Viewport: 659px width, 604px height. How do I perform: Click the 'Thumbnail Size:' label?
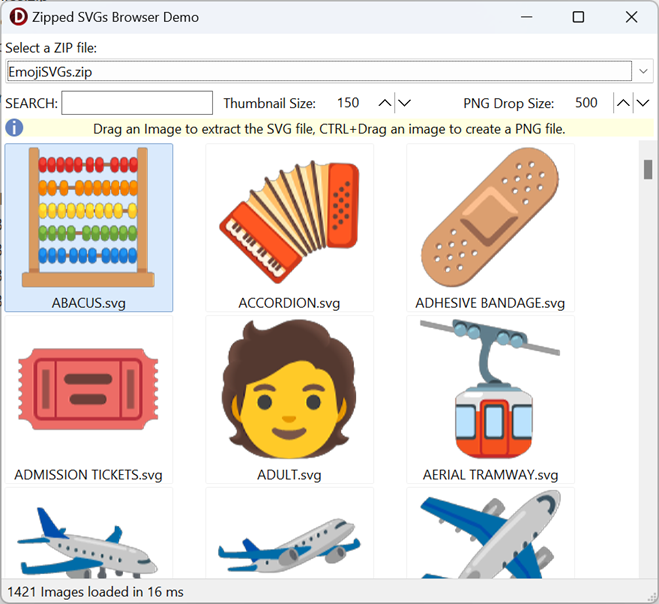click(269, 103)
